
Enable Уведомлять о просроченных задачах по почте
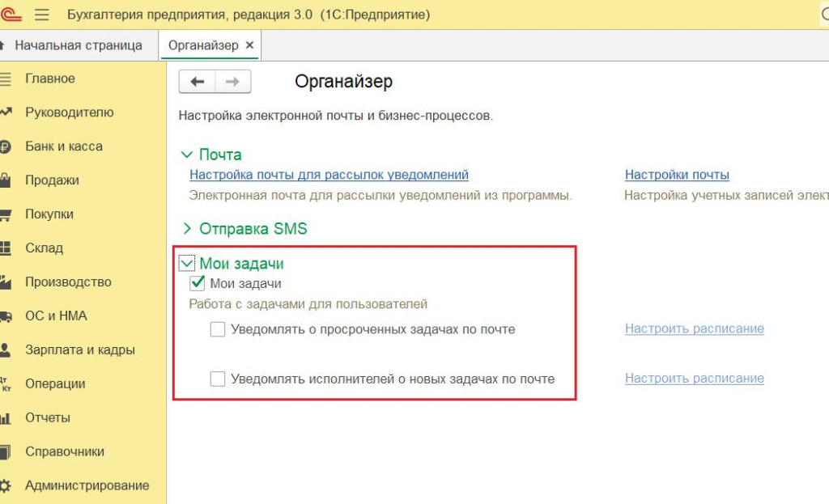pos(218,329)
